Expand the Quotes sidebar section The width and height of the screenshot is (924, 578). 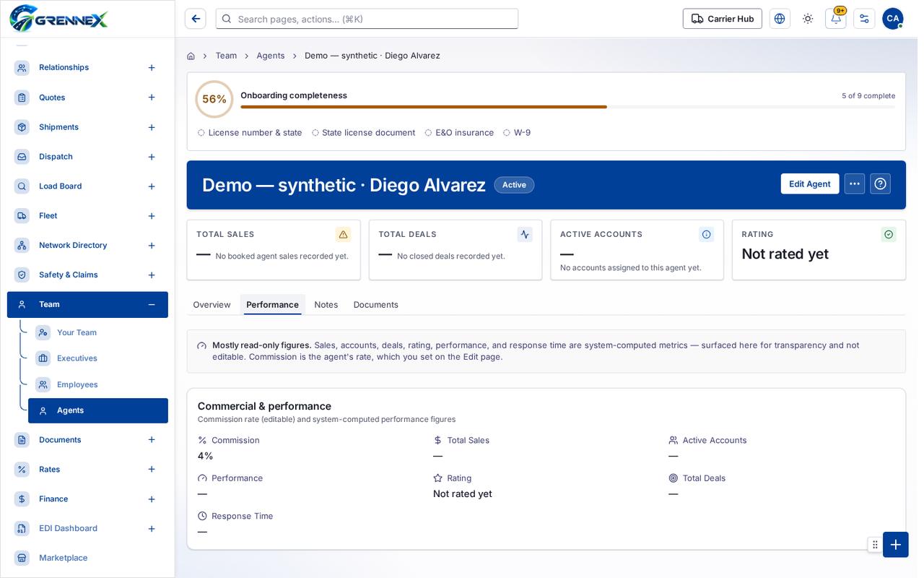(152, 98)
